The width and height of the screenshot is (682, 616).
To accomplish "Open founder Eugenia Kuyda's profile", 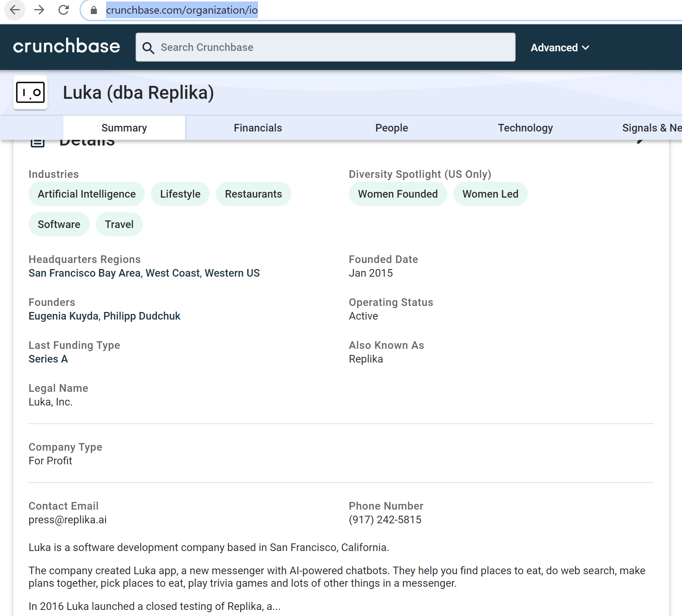I will (63, 316).
